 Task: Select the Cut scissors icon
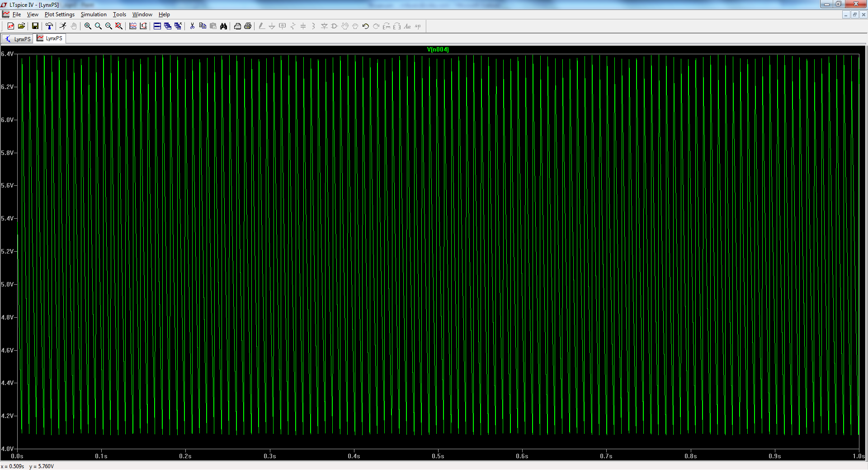tap(192, 26)
